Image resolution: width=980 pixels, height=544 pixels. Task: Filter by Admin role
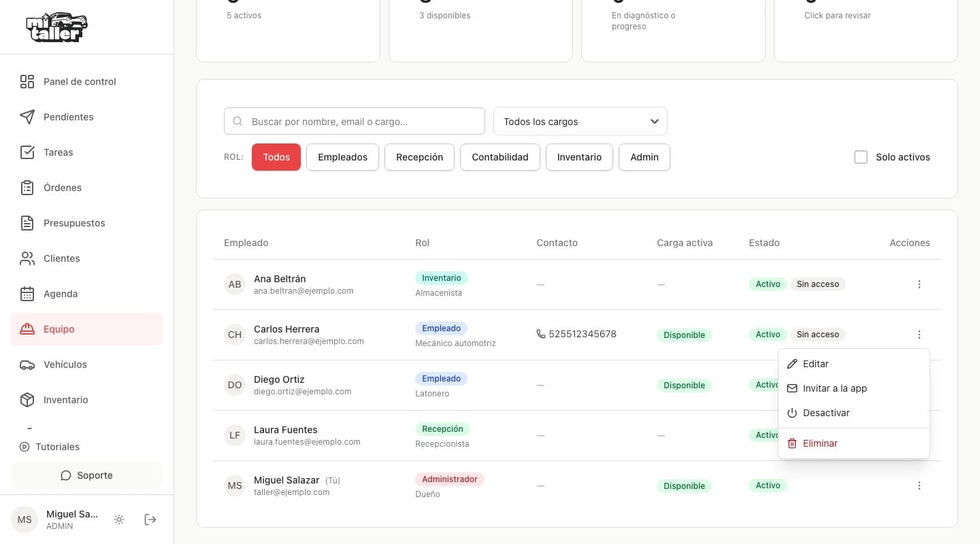pyautogui.click(x=644, y=157)
